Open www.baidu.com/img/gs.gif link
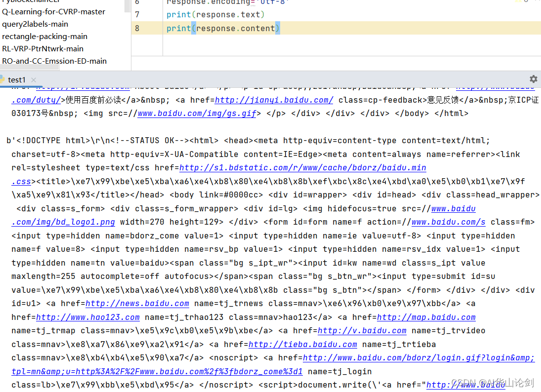The image size is (541, 392). tap(197, 114)
